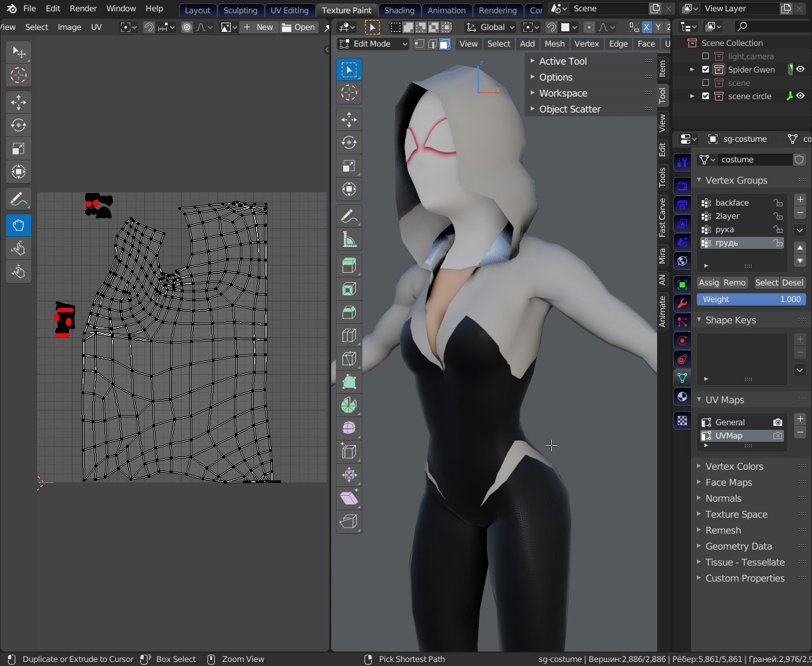
Task: Click the Open image button
Action: [x=299, y=27]
